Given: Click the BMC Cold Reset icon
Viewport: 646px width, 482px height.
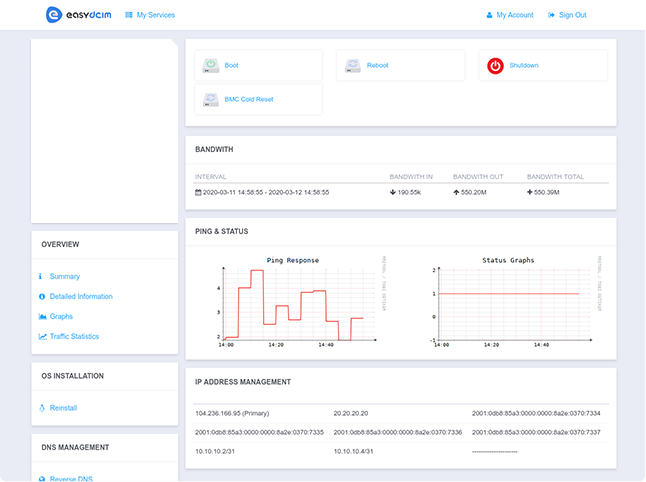Looking at the screenshot, I should click(x=211, y=99).
